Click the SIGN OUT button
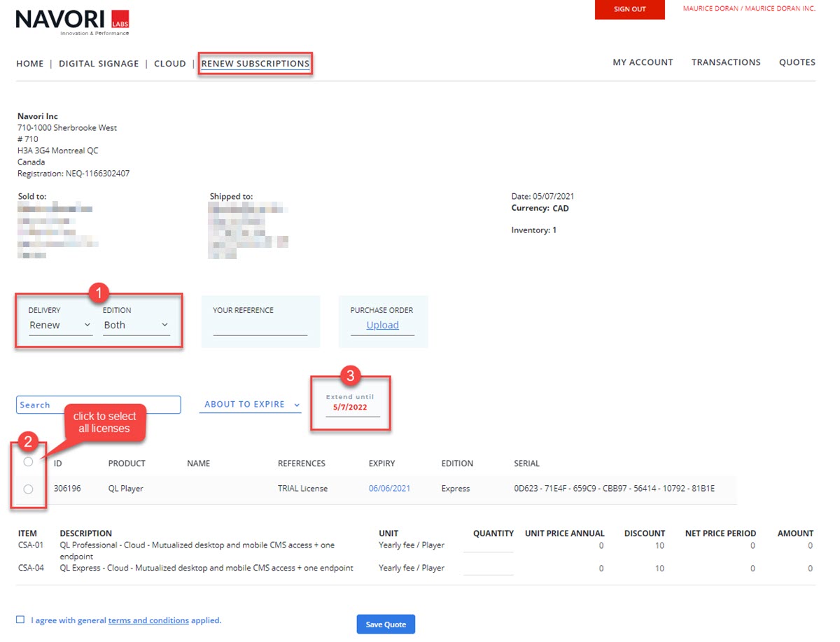Image resolution: width=840 pixels, height=642 pixels. (x=629, y=9)
